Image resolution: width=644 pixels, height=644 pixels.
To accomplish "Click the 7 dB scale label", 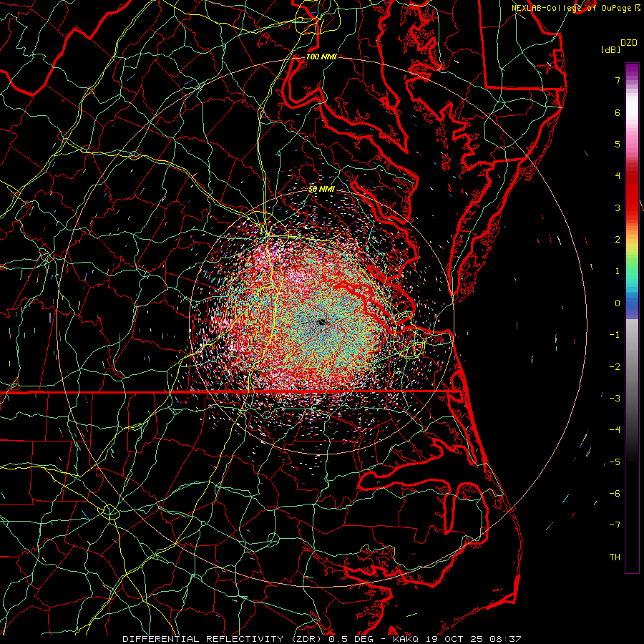I will click(x=618, y=80).
